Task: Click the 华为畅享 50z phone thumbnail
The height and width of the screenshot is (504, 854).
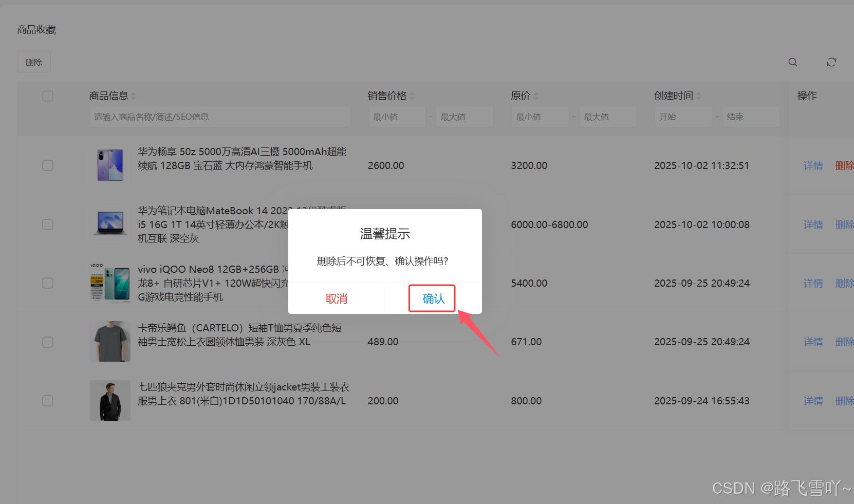Action: coord(110,165)
